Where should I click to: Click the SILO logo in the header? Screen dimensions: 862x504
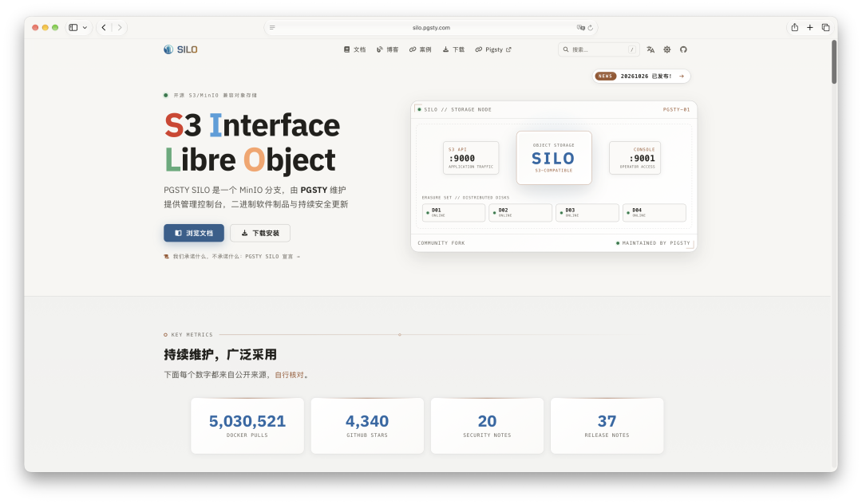pos(180,49)
